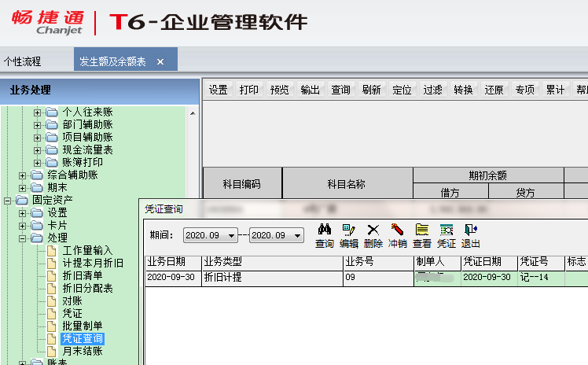
Task: Click the 冲销 reverse-entry icon
Action: pos(397,229)
